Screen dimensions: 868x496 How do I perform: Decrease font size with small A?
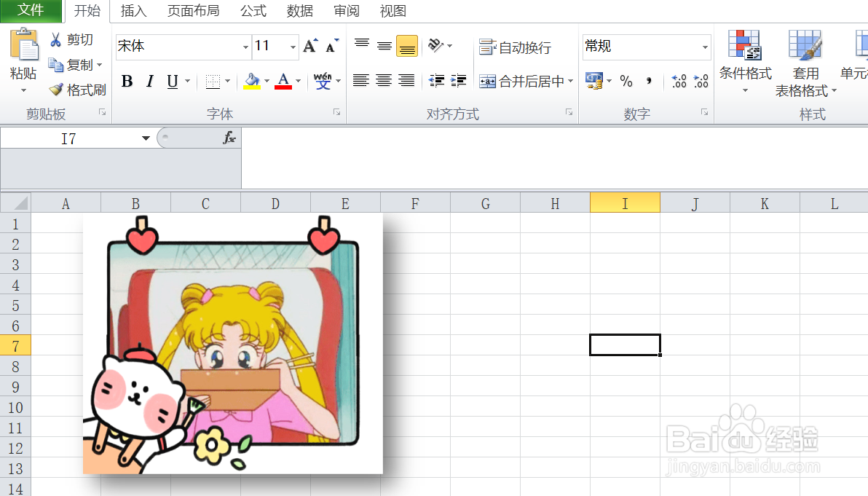[332, 46]
